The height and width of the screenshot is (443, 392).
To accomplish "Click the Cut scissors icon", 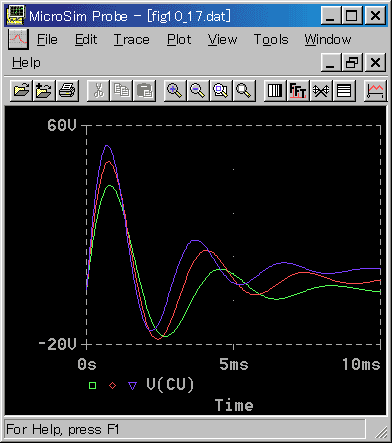I will tap(98, 90).
